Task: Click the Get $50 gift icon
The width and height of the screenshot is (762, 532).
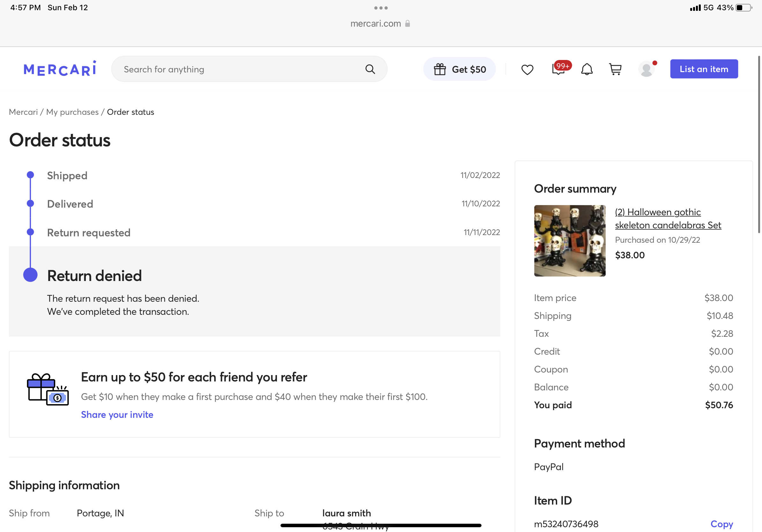Action: pyautogui.click(x=440, y=69)
